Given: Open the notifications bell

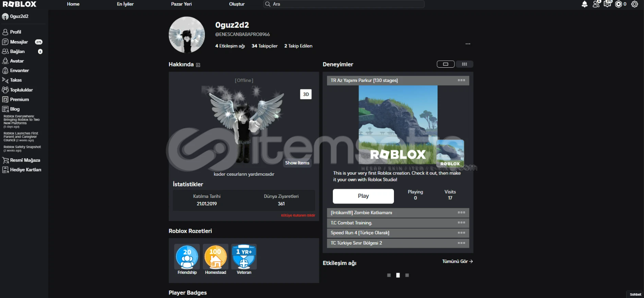Looking at the screenshot, I should coord(585,4).
